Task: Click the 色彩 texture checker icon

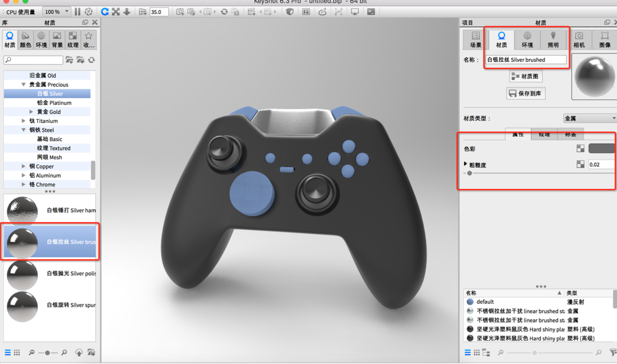Action: point(580,148)
